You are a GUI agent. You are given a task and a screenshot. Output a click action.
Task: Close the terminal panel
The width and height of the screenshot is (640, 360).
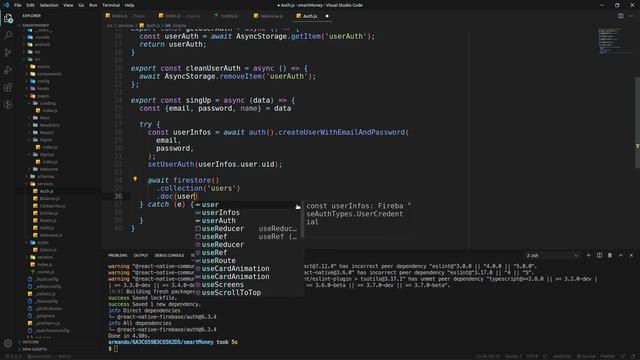pyautogui.click(x=631, y=255)
